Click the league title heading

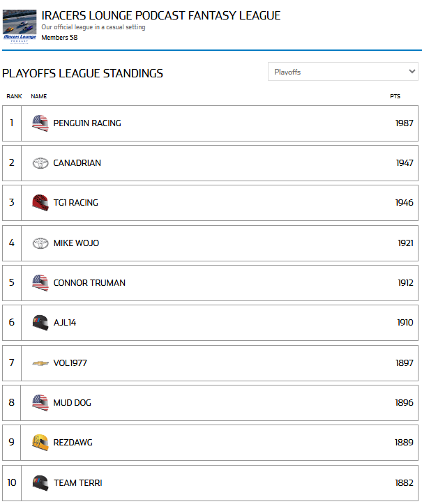pos(160,15)
